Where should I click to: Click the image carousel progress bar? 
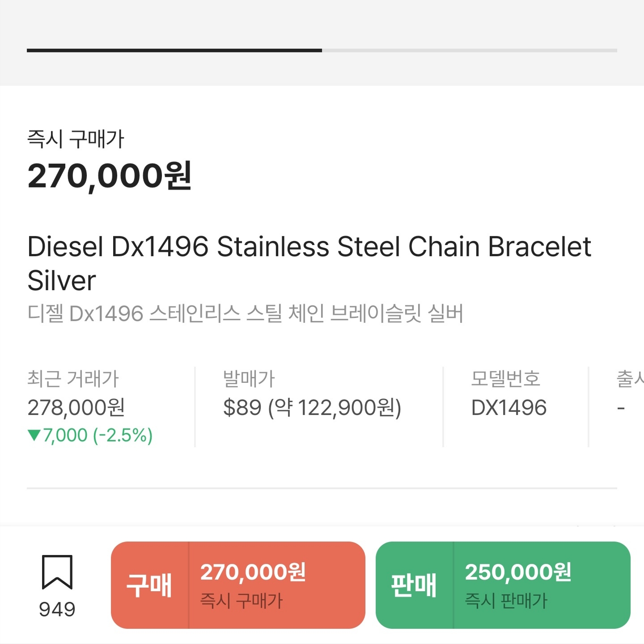[x=322, y=51]
